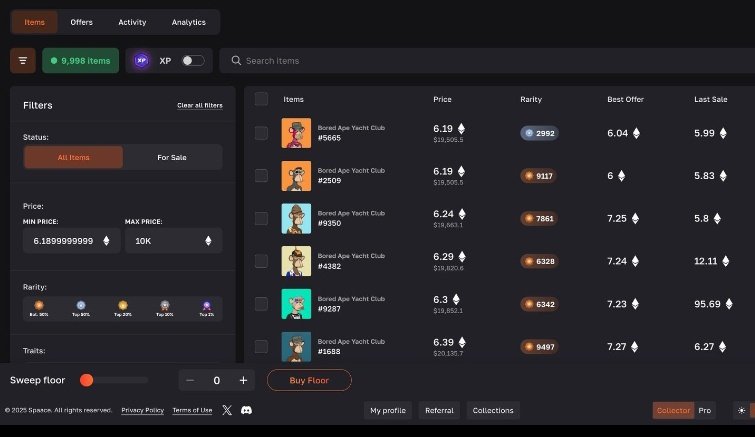Image resolution: width=755 pixels, height=437 pixels.
Task: Click the rarity badge 2992
Action: point(539,133)
